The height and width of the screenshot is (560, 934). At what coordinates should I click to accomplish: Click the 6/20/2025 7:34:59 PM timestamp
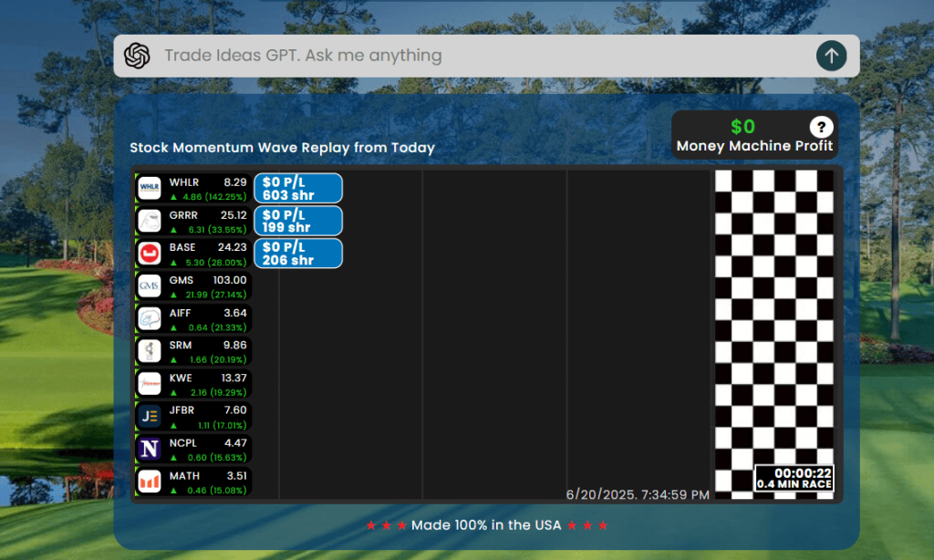(638, 494)
